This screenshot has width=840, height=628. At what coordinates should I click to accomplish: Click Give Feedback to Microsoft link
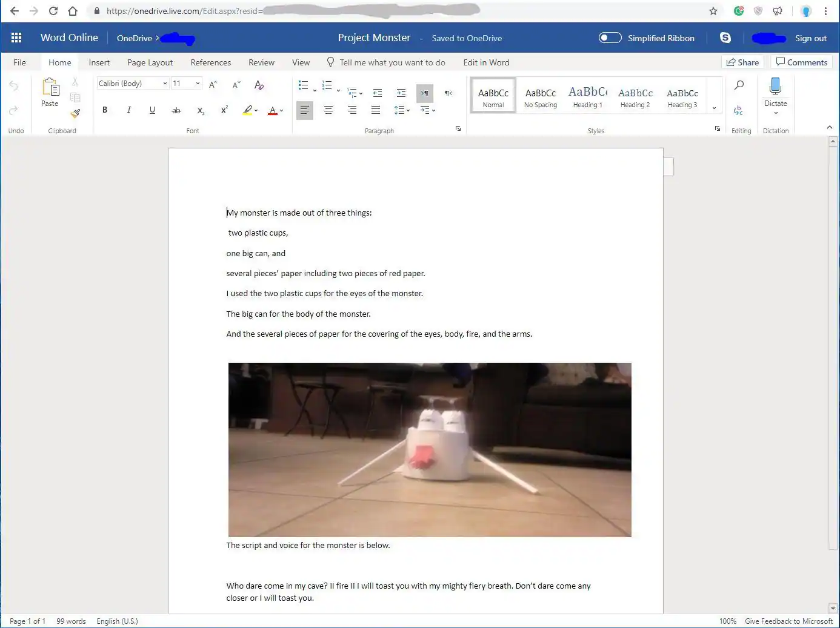tap(788, 621)
